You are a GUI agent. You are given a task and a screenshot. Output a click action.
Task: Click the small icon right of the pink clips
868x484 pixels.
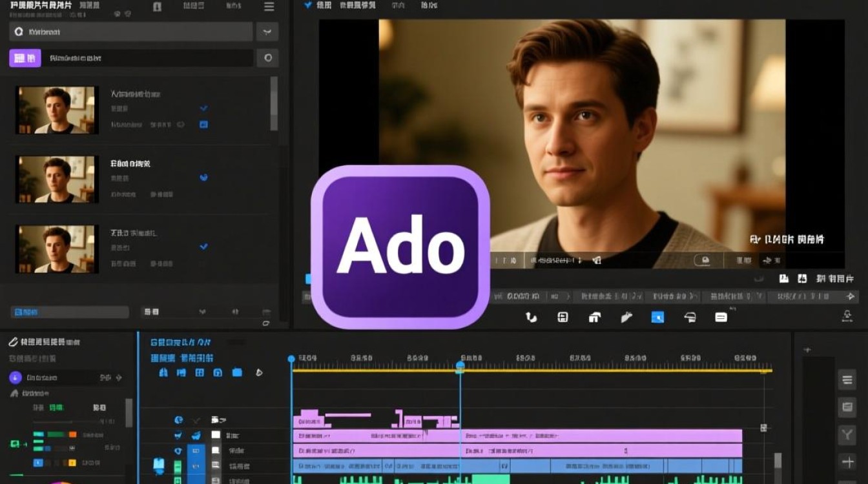(x=763, y=428)
